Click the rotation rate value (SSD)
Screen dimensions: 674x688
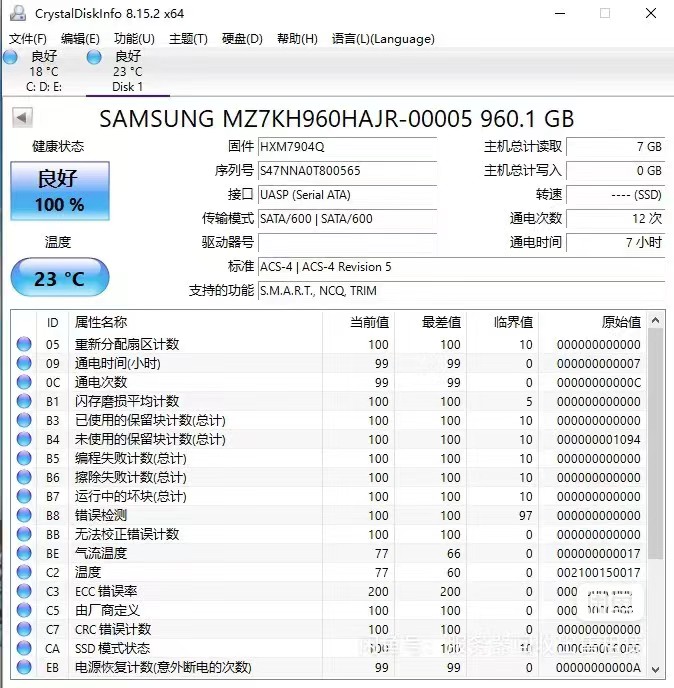point(616,194)
